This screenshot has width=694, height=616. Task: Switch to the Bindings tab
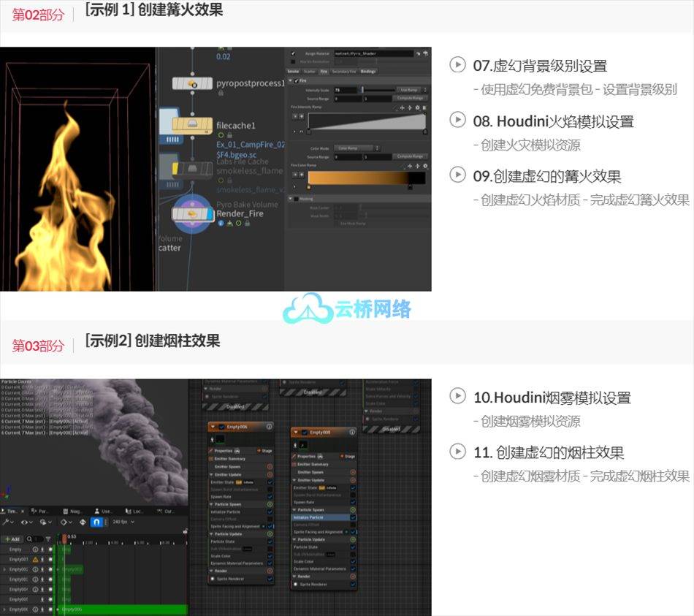368,72
